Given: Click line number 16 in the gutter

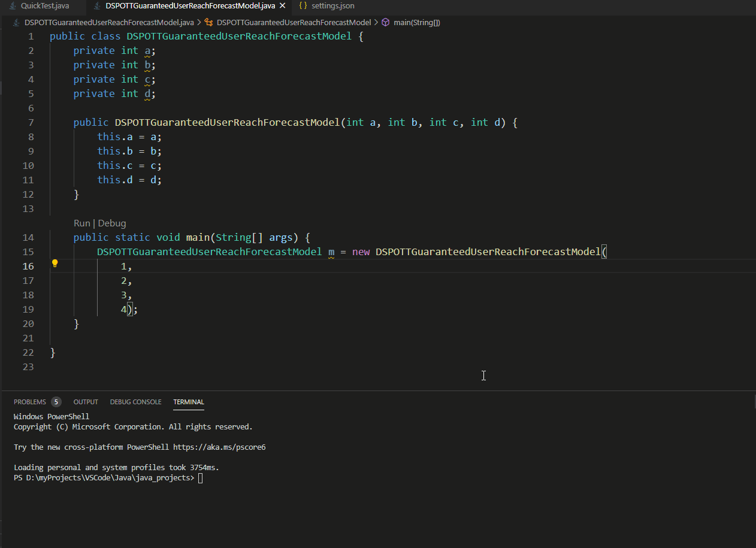Looking at the screenshot, I should point(28,266).
